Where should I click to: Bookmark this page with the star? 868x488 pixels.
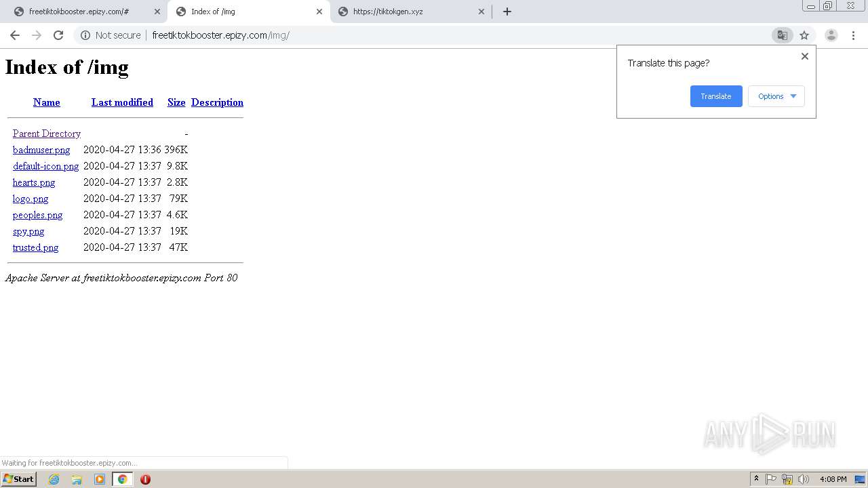point(804,35)
